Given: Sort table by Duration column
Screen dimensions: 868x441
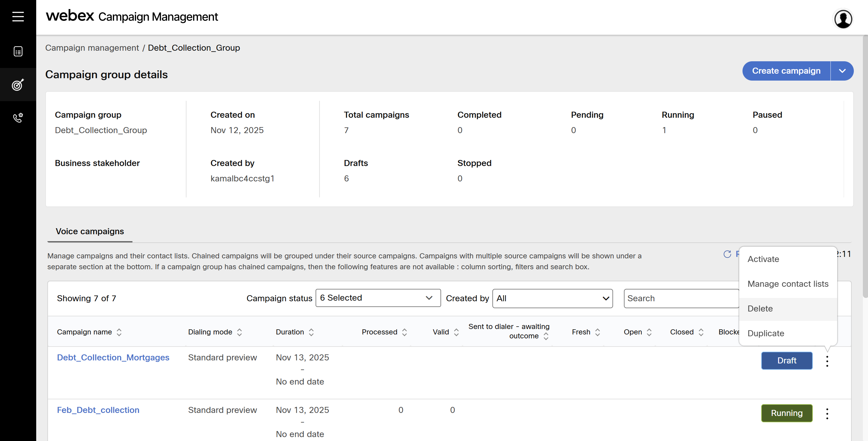Looking at the screenshot, I should pos(311,332).
